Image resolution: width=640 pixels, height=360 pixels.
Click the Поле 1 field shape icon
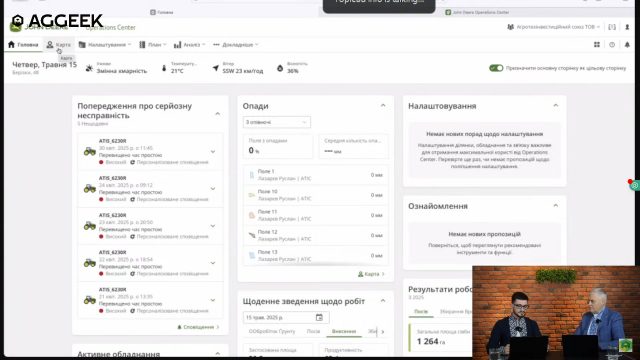pos(252,175)
